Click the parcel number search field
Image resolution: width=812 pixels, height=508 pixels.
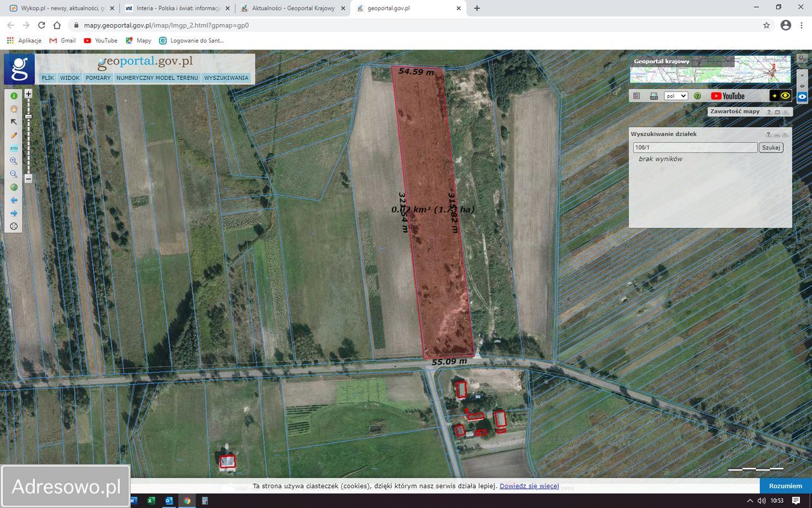[695, 147]
